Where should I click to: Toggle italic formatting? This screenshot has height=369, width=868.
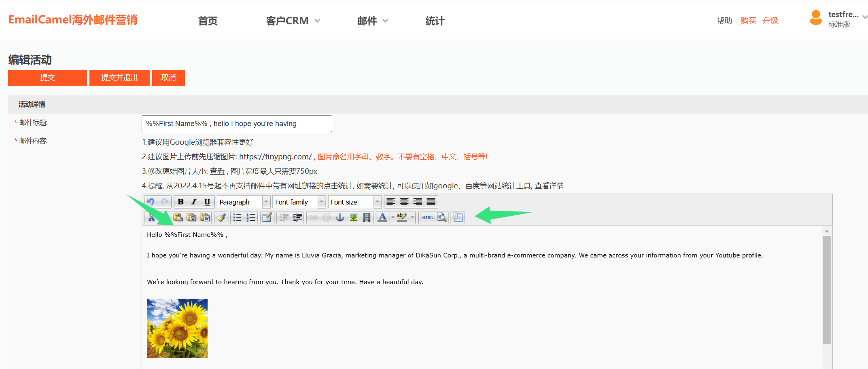click(194, 202)
